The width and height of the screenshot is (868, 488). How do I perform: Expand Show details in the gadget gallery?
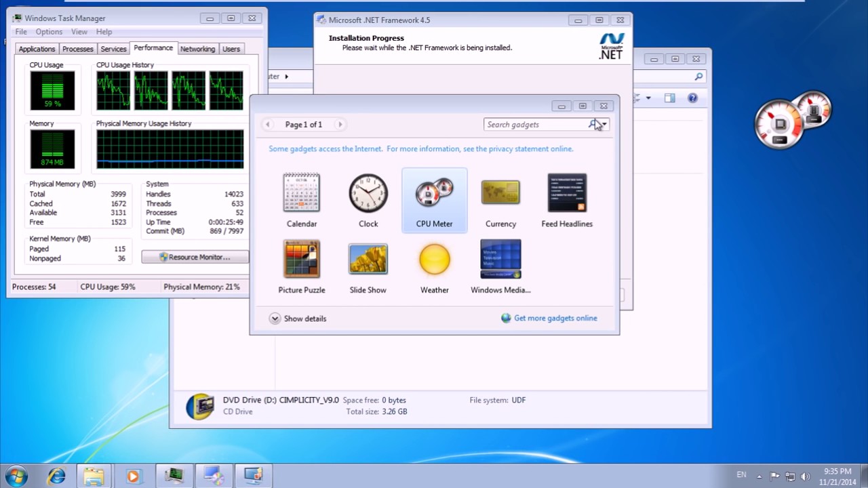coord(298,319)
